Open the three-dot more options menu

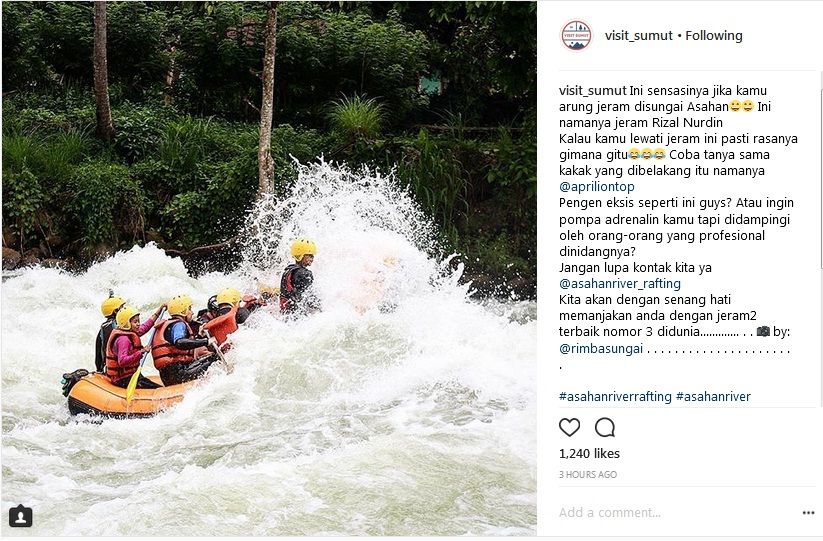pyautogui.click(x=808, y=513)
